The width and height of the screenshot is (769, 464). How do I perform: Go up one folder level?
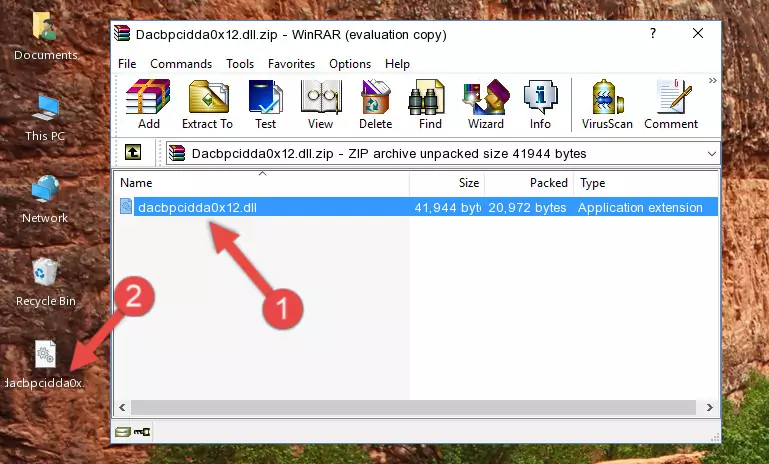tap(133, 153)
